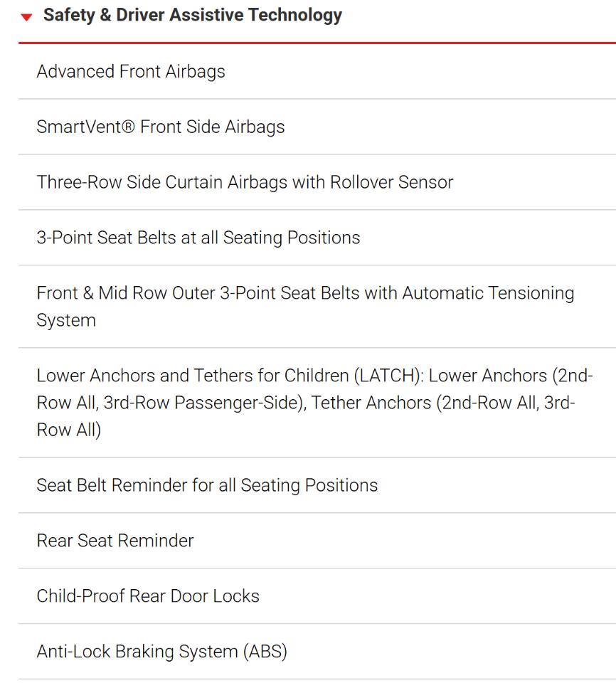Select Lower Anchors and Tethers for Children entry
This screenshot has width=616, height=683.
tap(317, 403)
